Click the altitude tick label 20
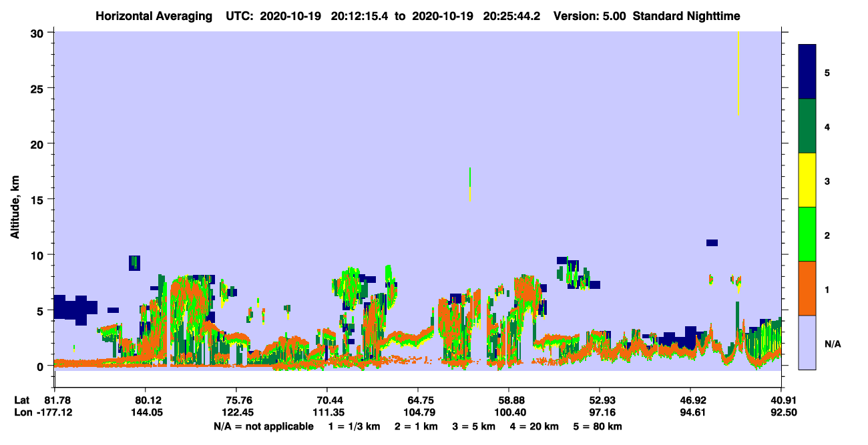Screen dimensions: 868x445 click(39, 143)
